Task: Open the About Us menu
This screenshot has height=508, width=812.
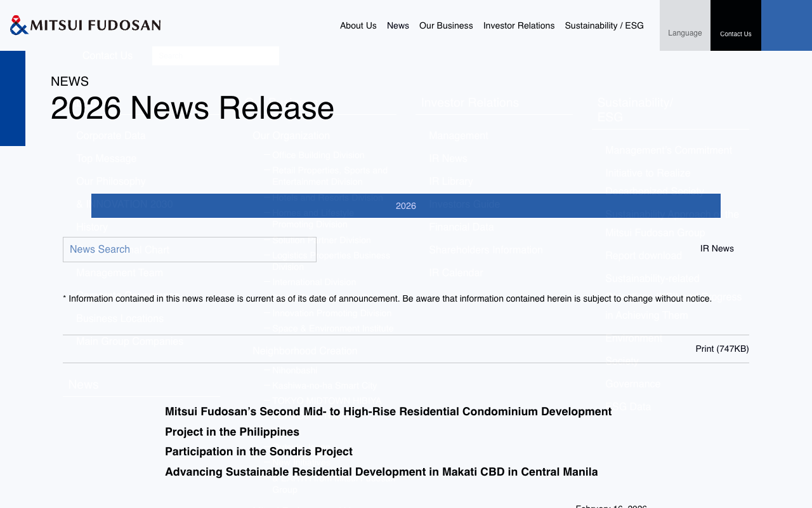Action: coord(358,25)
